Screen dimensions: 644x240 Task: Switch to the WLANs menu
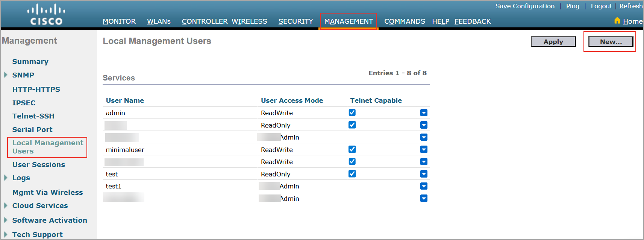click(159, 21)
